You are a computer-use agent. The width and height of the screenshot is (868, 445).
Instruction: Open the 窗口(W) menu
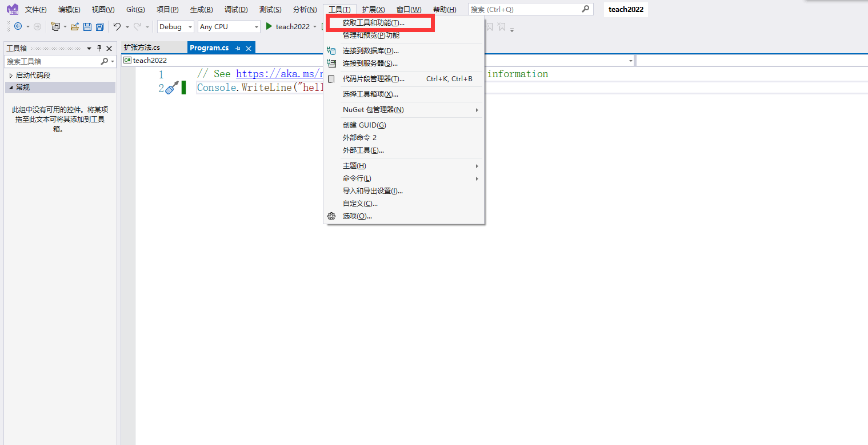pyautogui.click(x=409, y=10)
